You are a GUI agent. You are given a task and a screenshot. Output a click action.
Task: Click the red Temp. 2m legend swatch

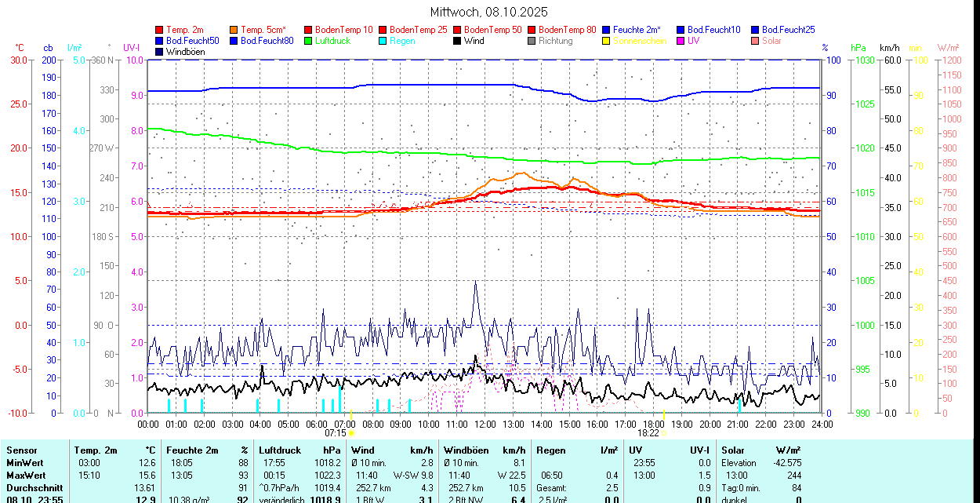coord(160,30)
